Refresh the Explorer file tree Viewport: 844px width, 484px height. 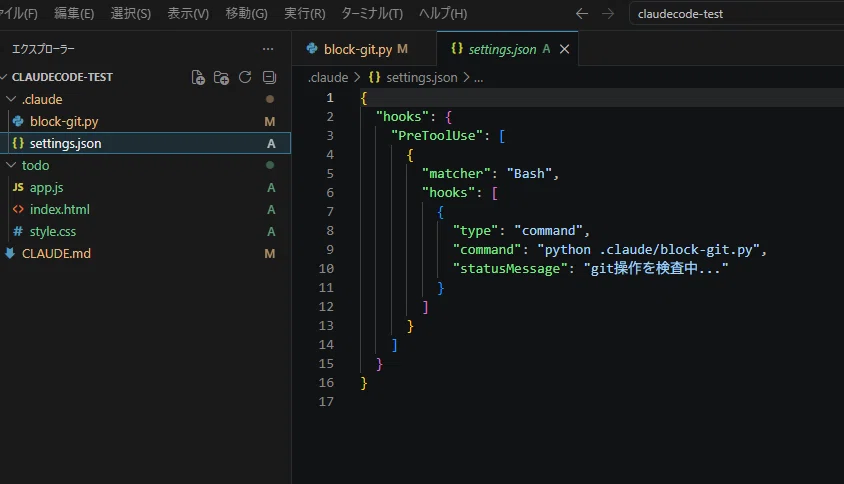pyautogui.click(x=245, y=78)
